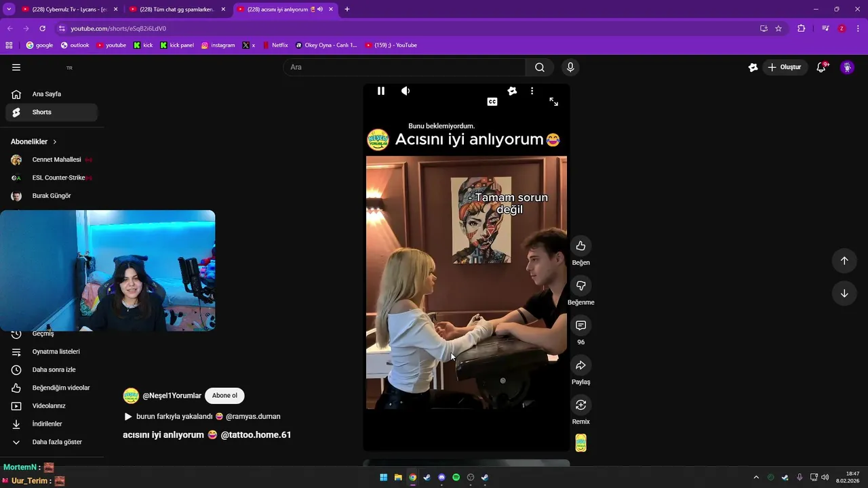Open the outlook bookmark
This screenshot has height=488, width=868.
(x=75, y=45)
